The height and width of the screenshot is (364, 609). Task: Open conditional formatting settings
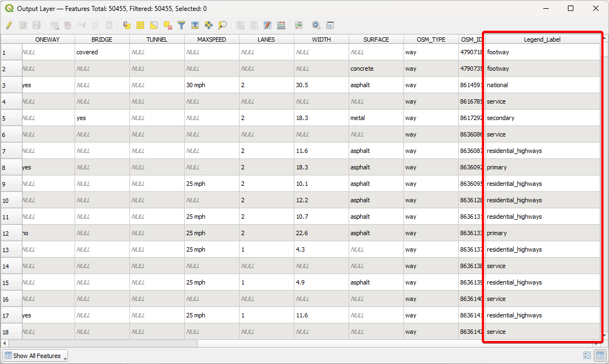(299, 25)
